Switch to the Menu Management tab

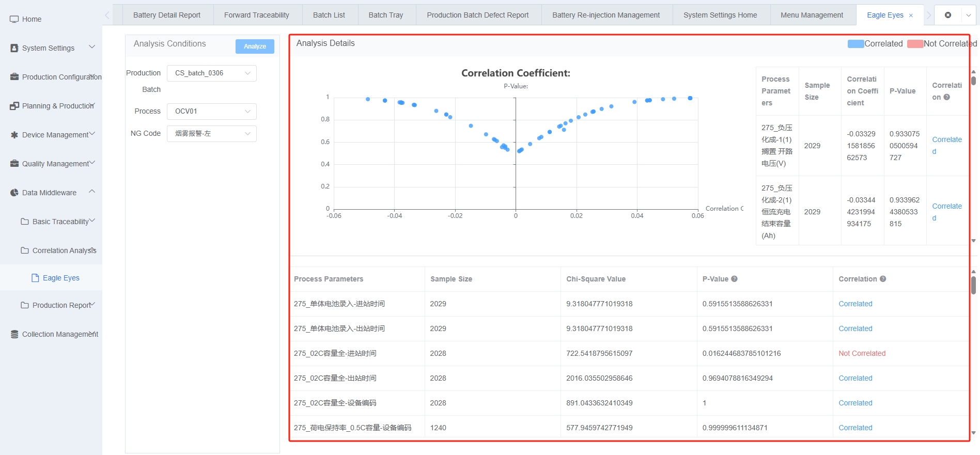[812, 15]
